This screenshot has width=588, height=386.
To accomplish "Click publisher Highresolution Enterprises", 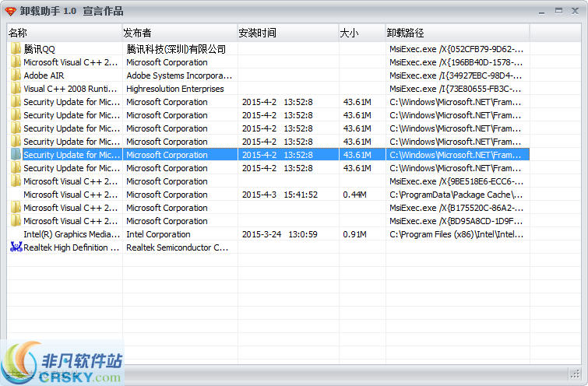I will [175, 89].
